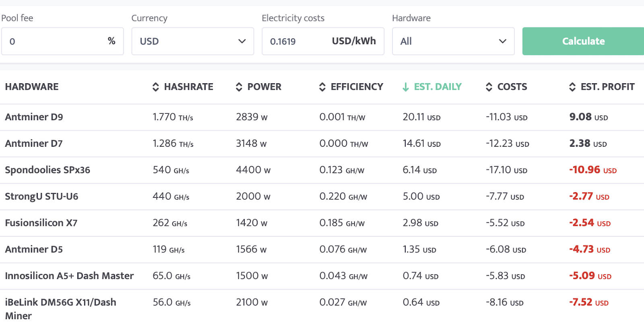Click the -17.10 USD costs value
644x326 pixels.
[507, 170]
